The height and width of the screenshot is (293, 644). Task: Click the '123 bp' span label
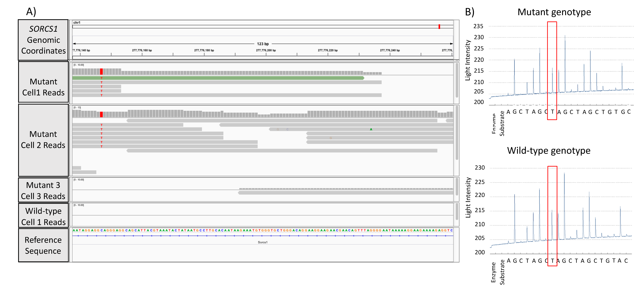click(x=263, y=44)
